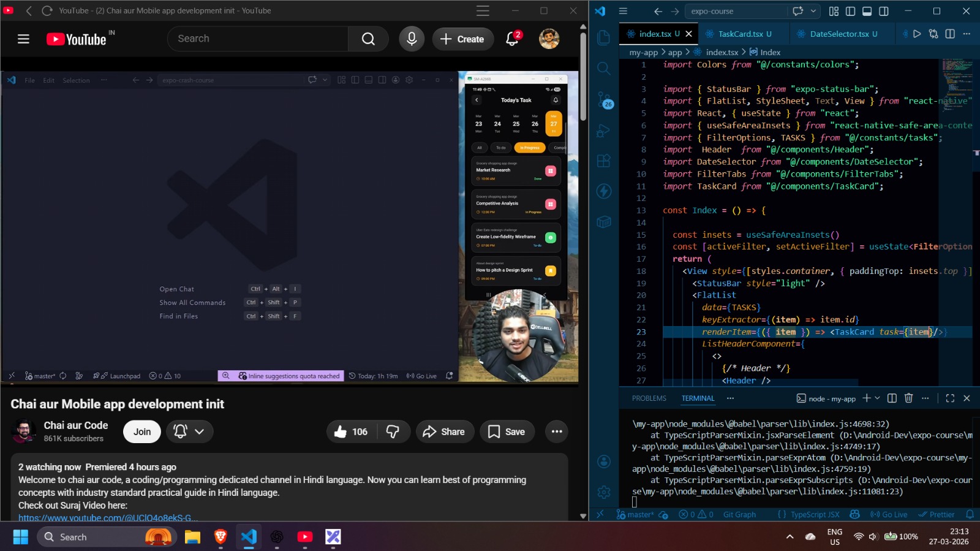The image size is (980, 551).
Task: Switch to the PROBLEMS panel tab
Action: click(x=649, y=398)
